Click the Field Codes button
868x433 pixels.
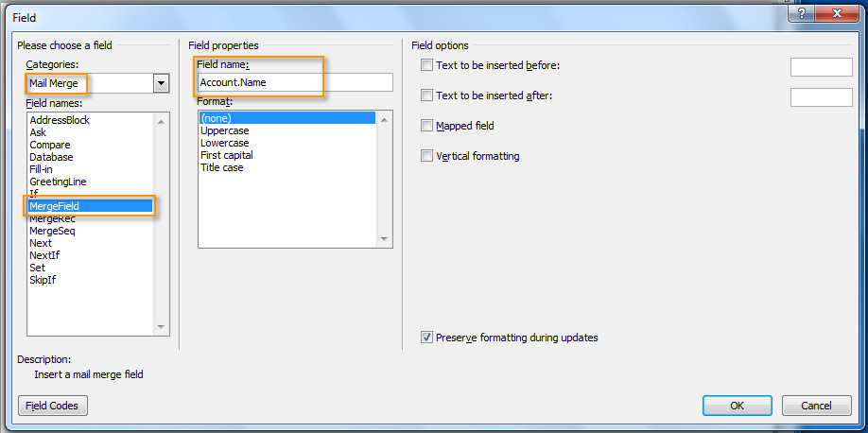[53, 406]
